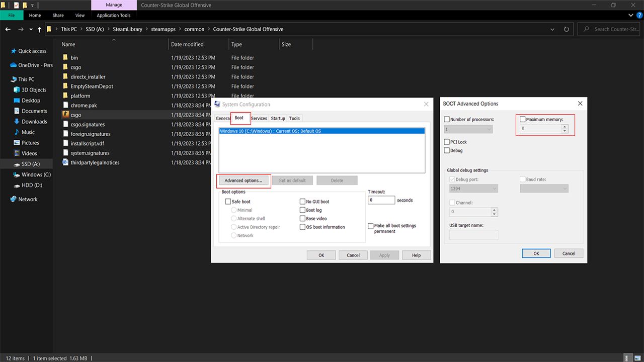Click the Refresh icon in the address bar
The width and height of the screenshot is (644, 362).
[x=567, y=29]
